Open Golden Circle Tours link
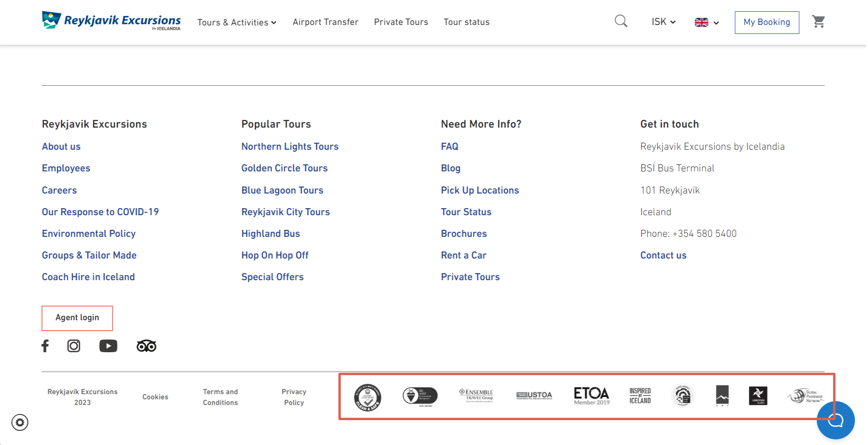This screenshot has width=868, height=445. [284, 168]
